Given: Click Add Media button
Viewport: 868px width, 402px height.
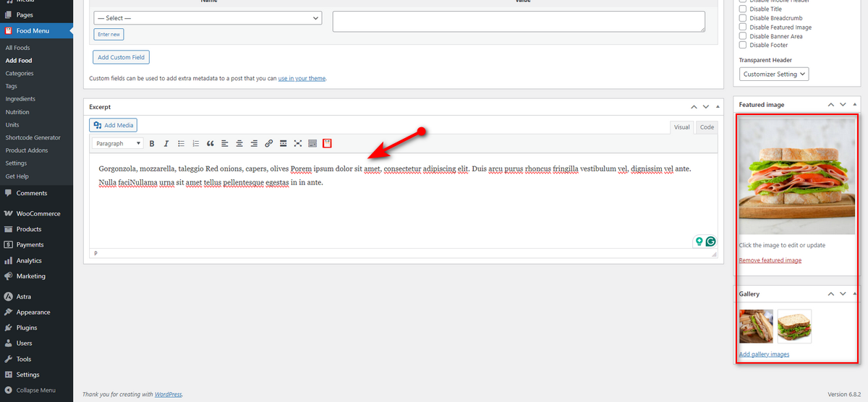Looking at the screenshot, I should point(114,125).
